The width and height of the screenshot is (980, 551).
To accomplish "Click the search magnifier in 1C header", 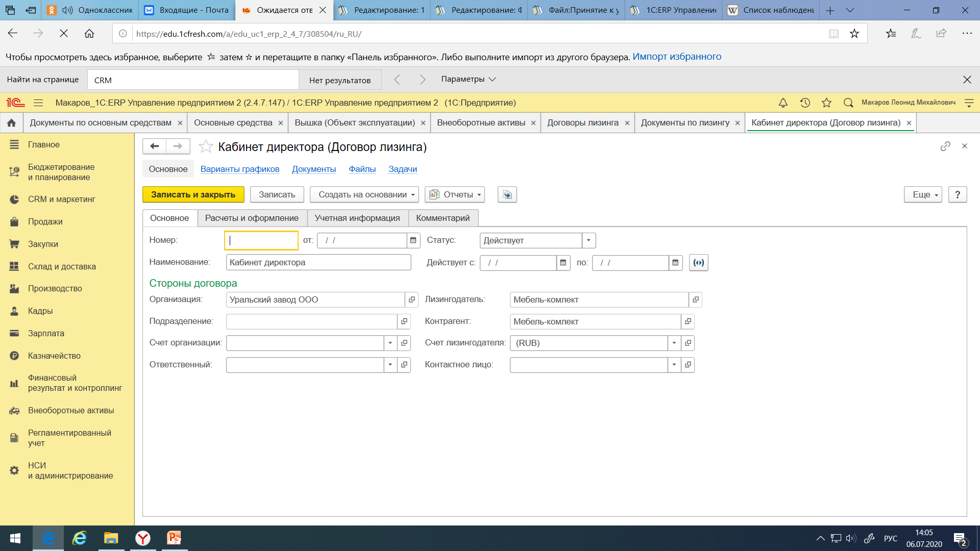I will 848,103.
